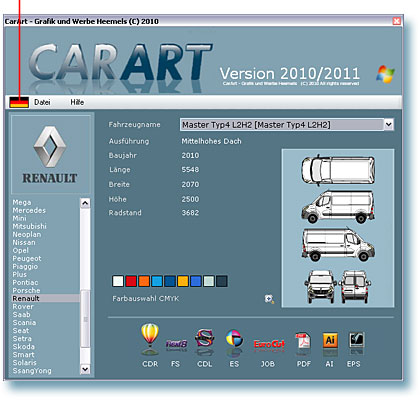Click the Renault brand logo
The width and height of the screenshot is (420, 400).
(50, 155)
